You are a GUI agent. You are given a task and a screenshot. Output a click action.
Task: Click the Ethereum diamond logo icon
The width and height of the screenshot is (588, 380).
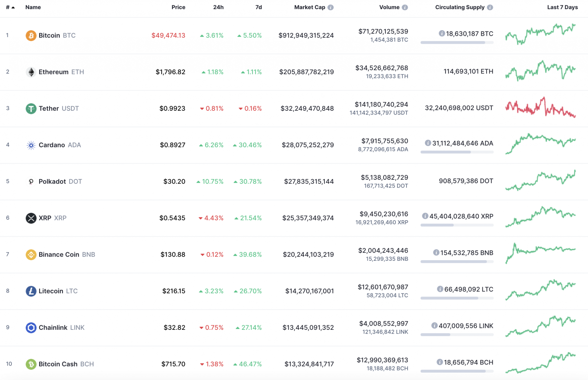pyautogui.click(x=31, y=72)
